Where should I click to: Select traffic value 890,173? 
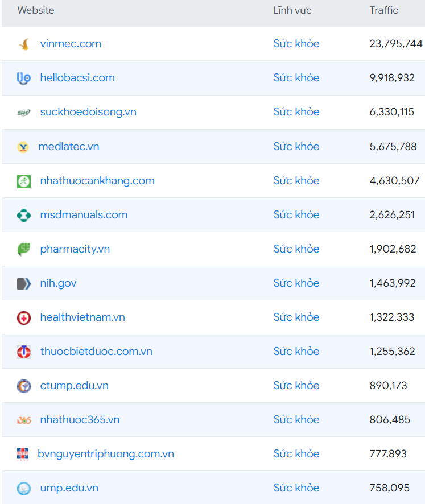tap(389, 385)
